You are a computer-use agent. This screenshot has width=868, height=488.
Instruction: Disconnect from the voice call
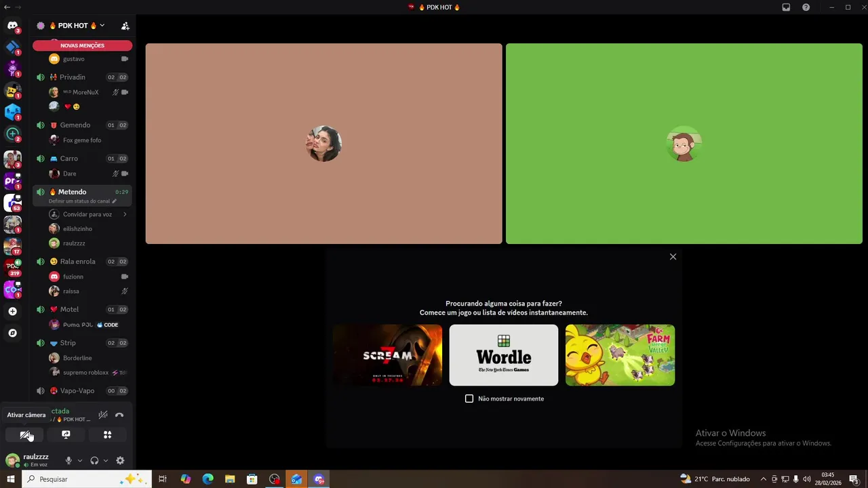coord(119,415)
